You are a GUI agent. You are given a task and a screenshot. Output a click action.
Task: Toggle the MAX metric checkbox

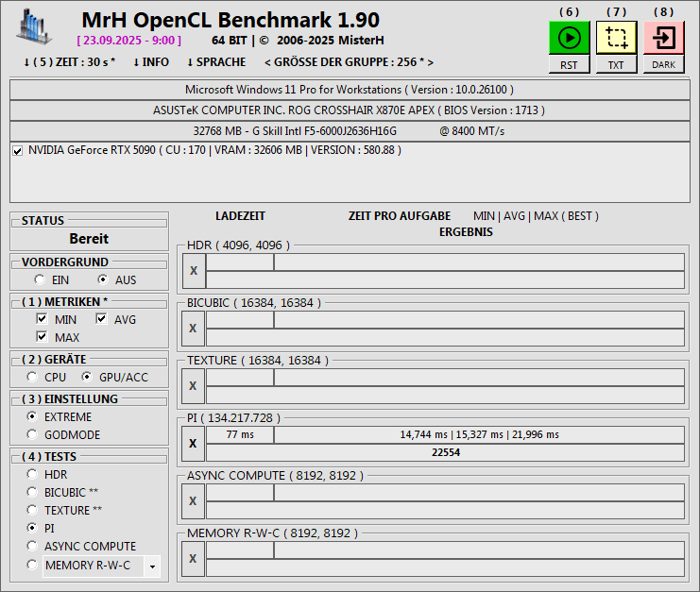tap(42, 336)
